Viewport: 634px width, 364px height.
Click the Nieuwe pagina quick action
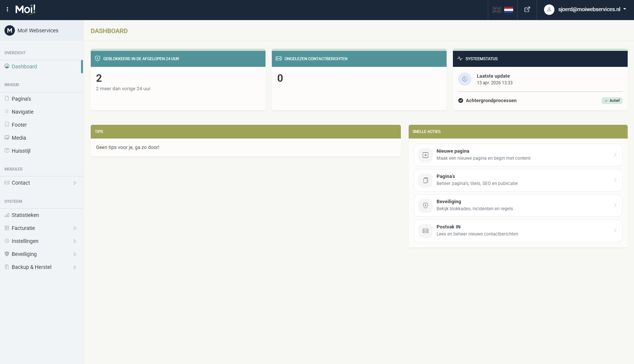point(518,155)
